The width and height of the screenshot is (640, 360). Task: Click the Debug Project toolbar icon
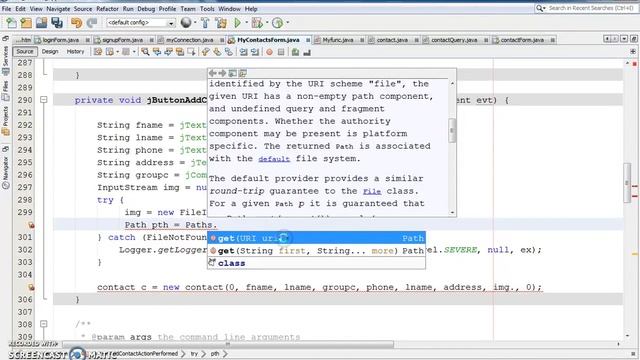257,23
